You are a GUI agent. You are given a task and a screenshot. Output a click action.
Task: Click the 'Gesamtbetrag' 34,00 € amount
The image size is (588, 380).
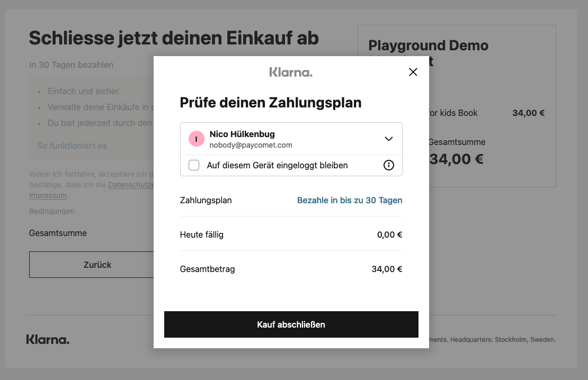387,269
